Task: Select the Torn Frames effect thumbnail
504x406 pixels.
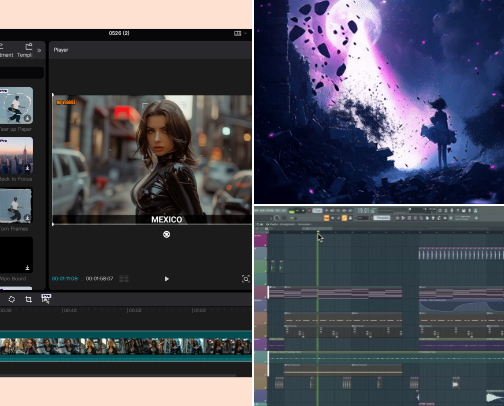Action: click(16, 206)
